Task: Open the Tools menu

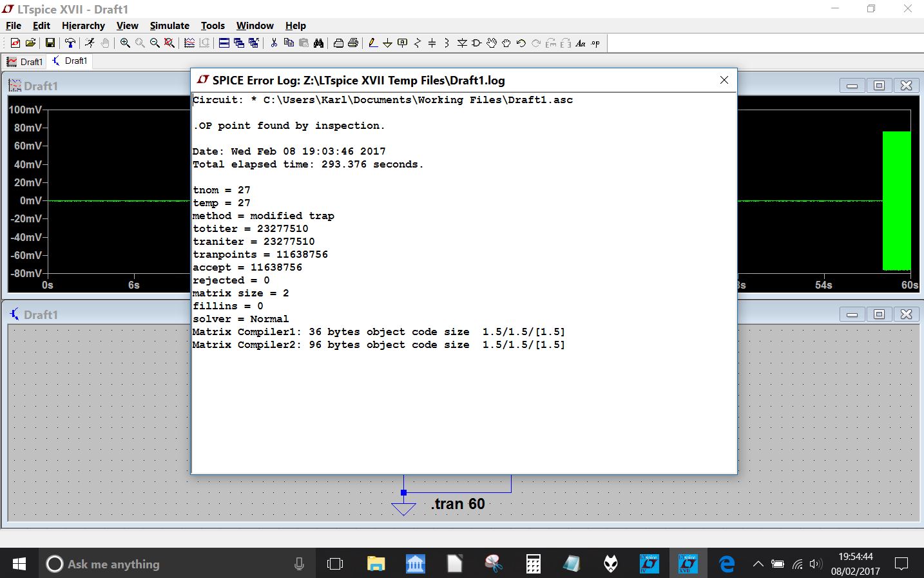Action: click(213, 26)
